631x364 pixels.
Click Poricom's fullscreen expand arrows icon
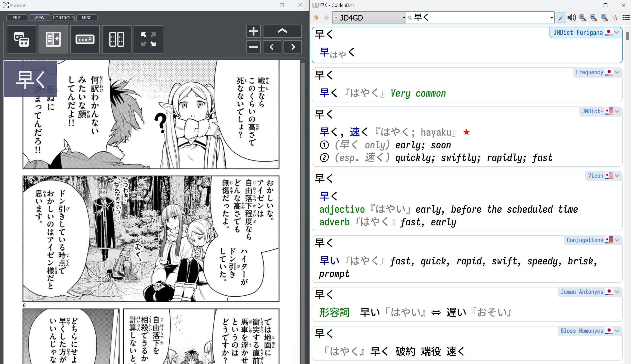click(148, 39)
